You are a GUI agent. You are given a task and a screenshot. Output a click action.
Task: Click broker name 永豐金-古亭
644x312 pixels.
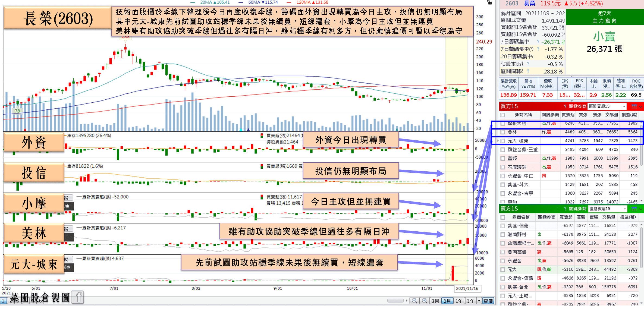[x=520, y=193]
